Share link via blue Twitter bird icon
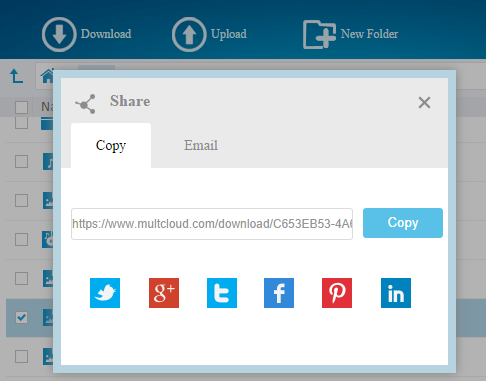This screenshot has width=486, height=381. pos(105,293)
